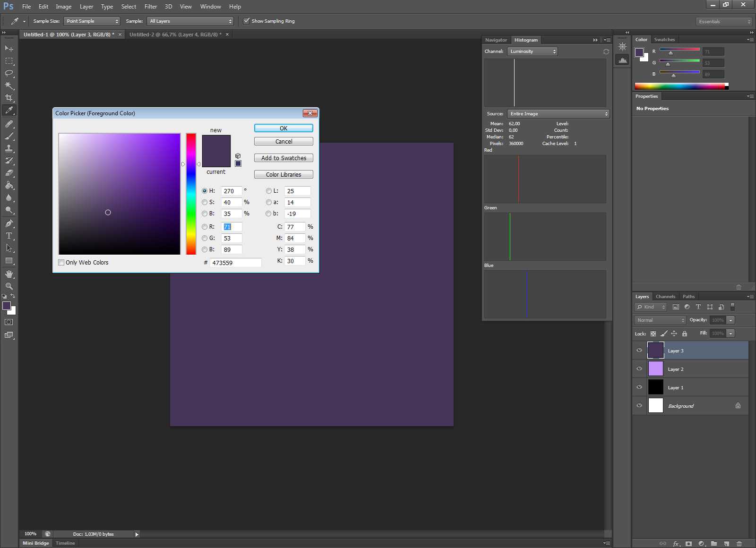The image size is (756, 548).
Task: Pick the Horizontal Type tool
Action: (9, 236)
